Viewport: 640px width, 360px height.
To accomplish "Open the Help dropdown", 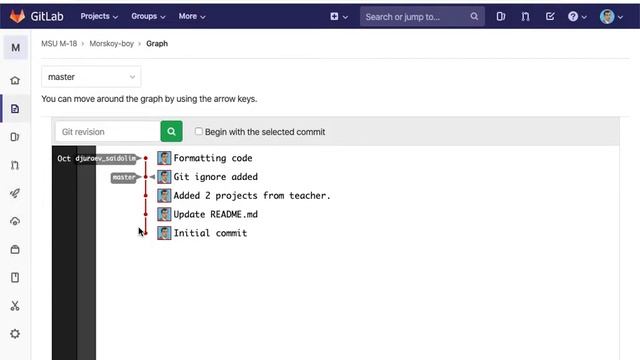I will [x=577, y=16].
